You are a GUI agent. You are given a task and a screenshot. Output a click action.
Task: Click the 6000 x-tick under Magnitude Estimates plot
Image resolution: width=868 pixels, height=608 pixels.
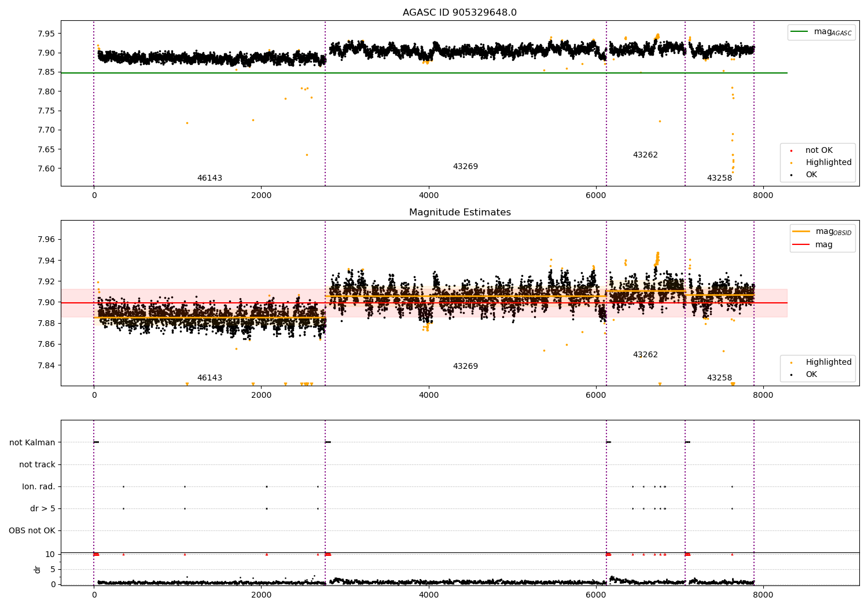596,395
